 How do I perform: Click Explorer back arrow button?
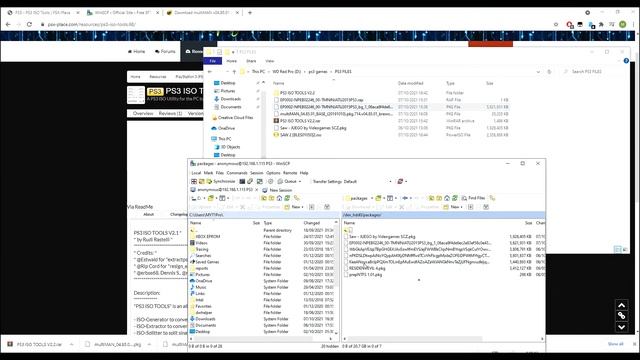click(x=210, y=71)
